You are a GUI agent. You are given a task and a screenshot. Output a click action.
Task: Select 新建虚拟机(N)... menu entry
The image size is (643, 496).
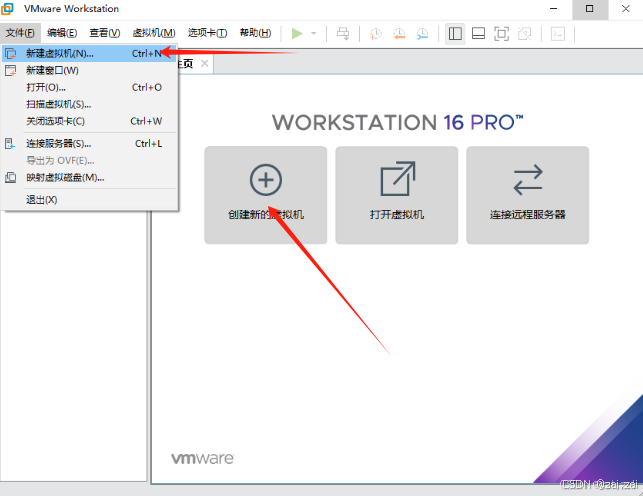click(x=89, y=53)
